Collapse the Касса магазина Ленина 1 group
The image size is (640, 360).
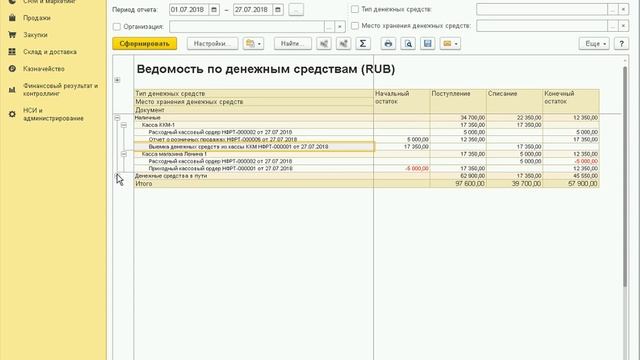[x=124, y=154]
